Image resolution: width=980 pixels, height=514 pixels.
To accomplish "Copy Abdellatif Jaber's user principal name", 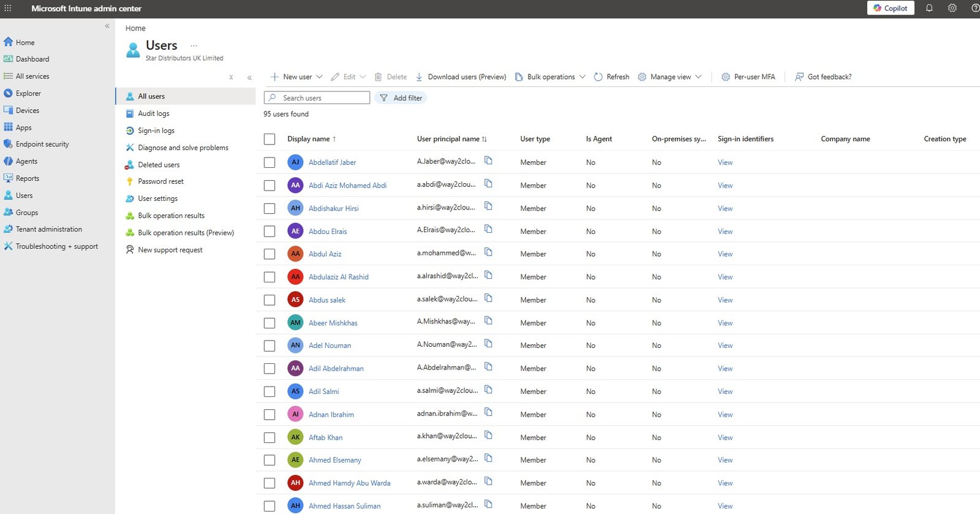I will tap(488, 161).
